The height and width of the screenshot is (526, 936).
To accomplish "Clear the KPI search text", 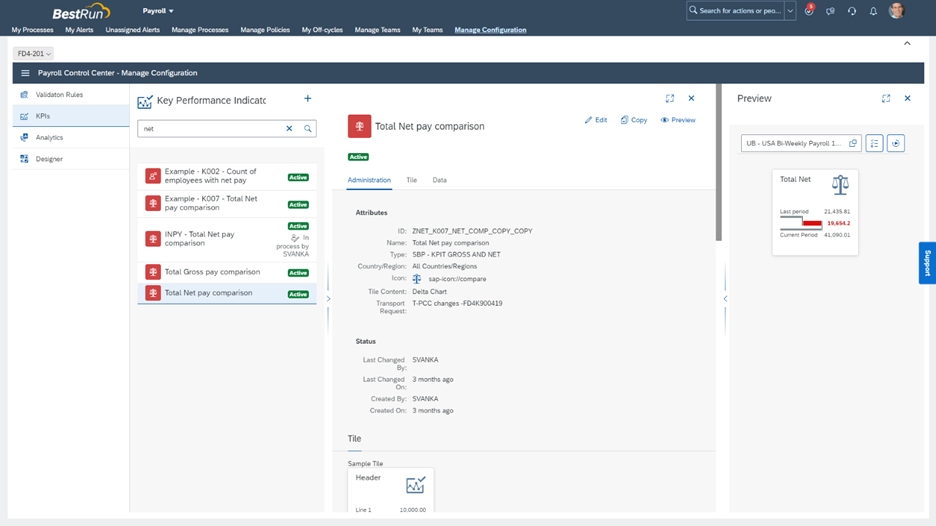I will coord(289,129).
